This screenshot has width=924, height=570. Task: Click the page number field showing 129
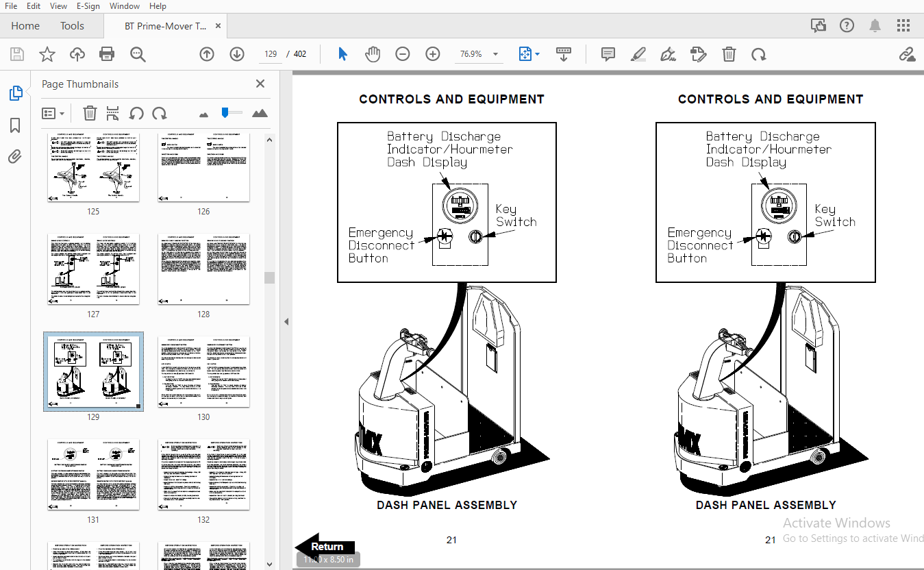coord(271,54)
